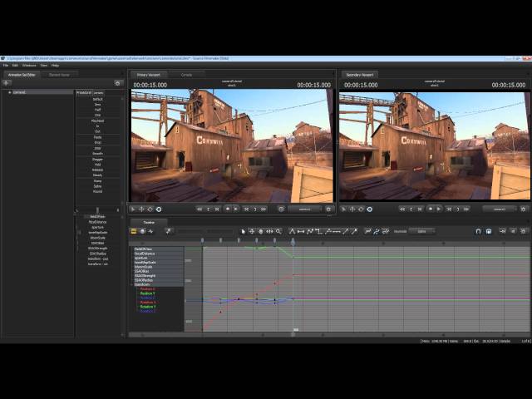Select screen manipulator circle in secondary viewport
Screen dimensions: 532x399
(370, 209)
